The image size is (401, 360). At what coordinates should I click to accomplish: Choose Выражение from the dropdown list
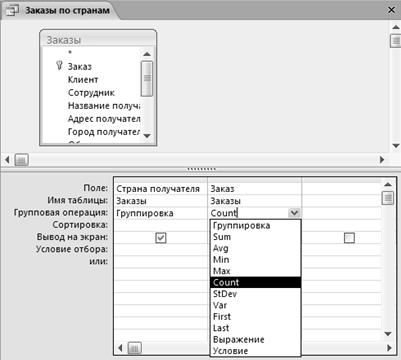point(255,339)
